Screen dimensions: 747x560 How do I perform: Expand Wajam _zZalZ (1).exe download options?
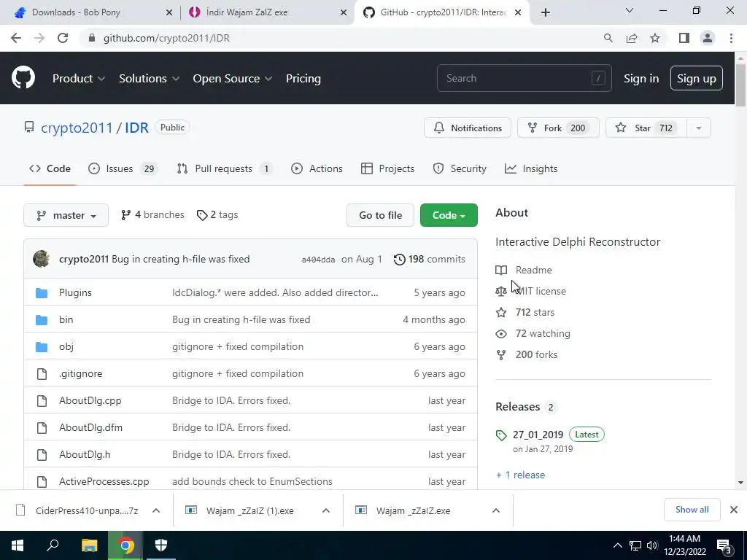click(326, 510)
